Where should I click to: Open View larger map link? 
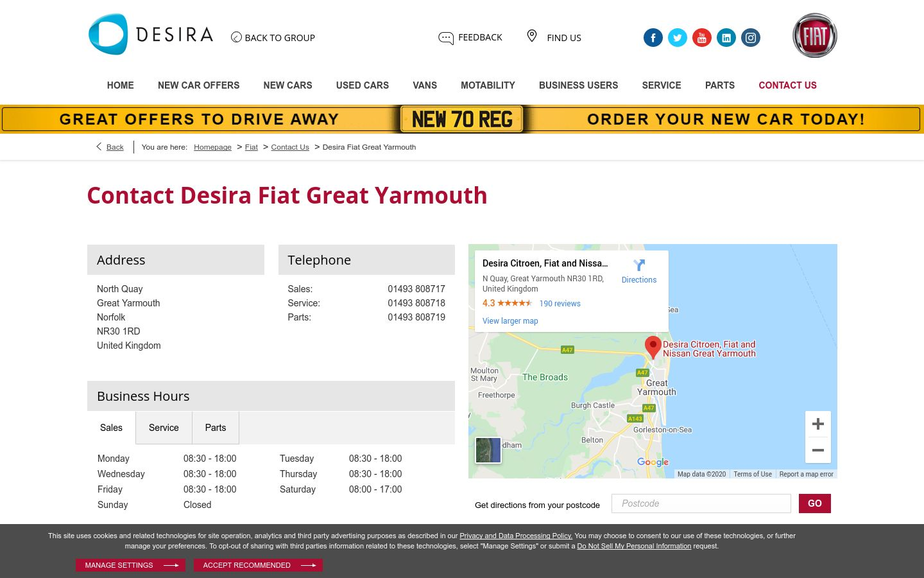coord(510,321)
